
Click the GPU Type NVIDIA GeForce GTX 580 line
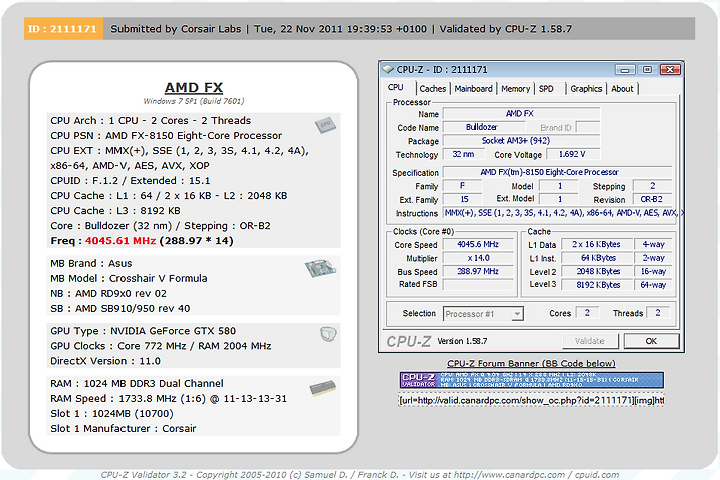[x=143, y=331]
